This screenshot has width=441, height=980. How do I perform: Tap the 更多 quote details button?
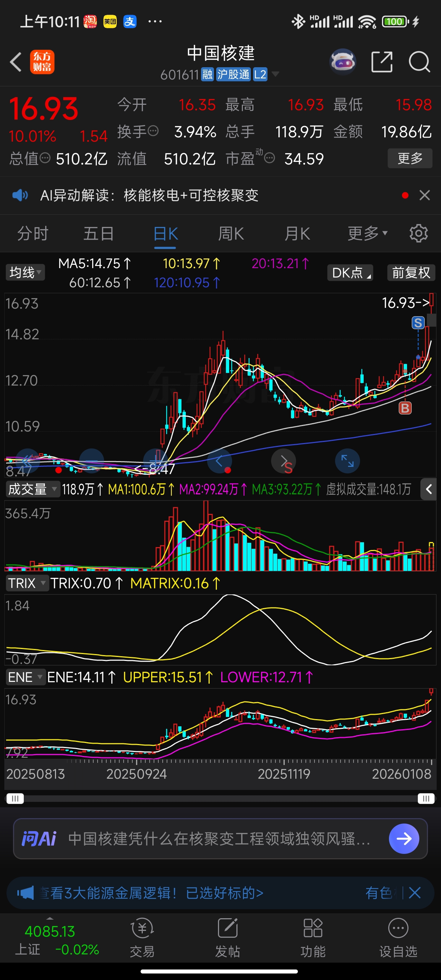410,158
